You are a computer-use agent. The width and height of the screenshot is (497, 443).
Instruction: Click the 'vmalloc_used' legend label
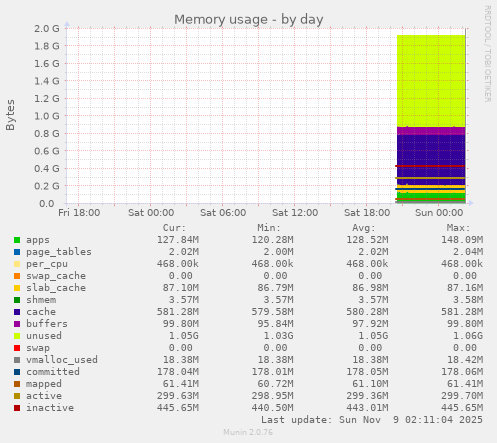click(x=62, y=360)
